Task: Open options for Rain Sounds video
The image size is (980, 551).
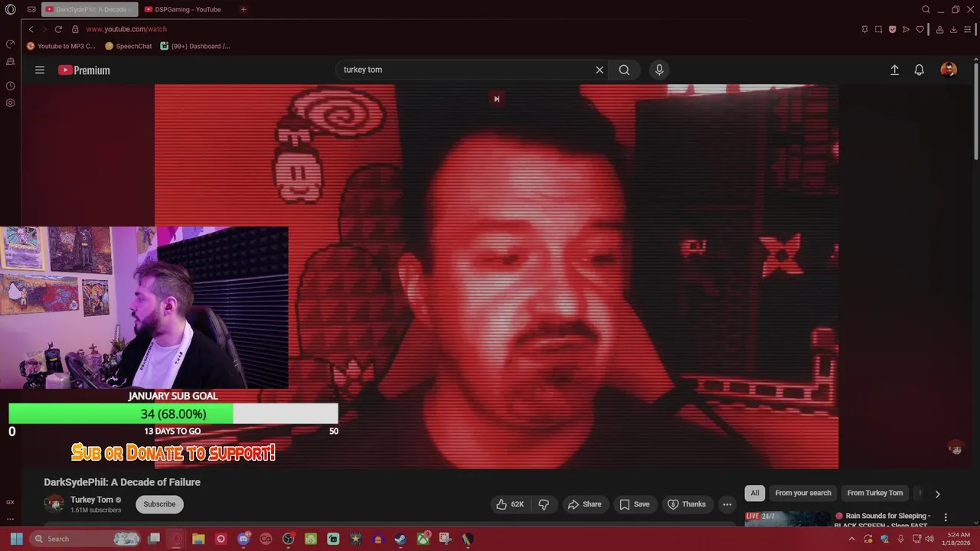Action: pyautogui.click(x=946, y=517)
